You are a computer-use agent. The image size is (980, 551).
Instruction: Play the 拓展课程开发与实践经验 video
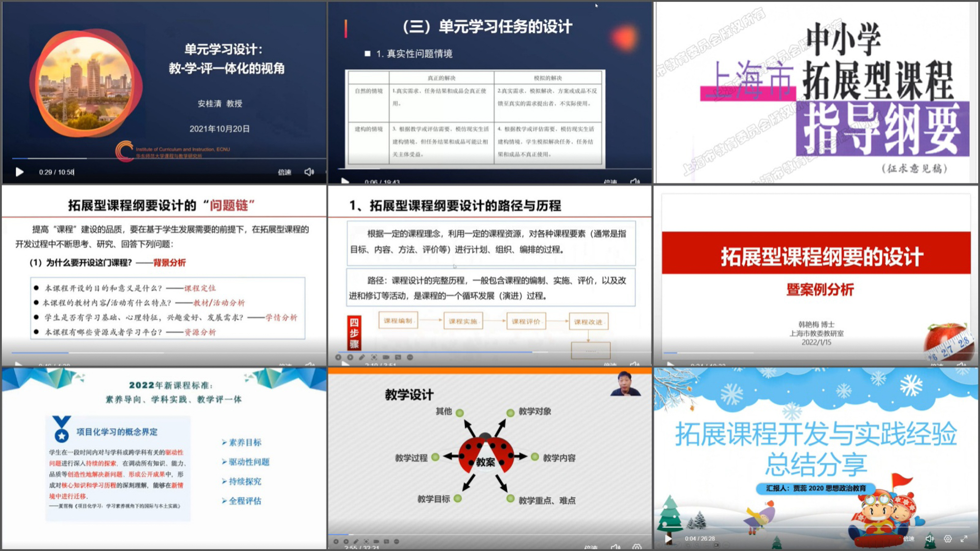pos(668,538)
